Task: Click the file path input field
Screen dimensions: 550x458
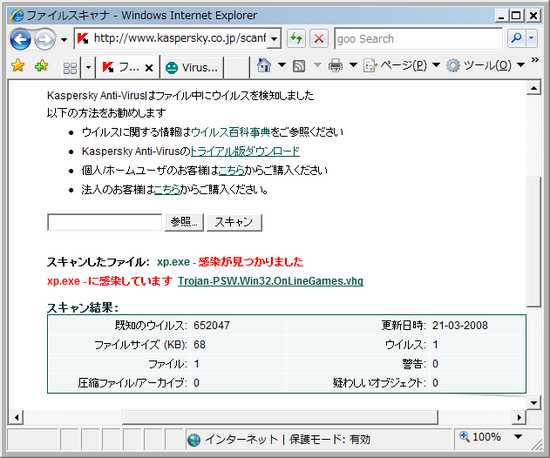Action: coord(105,222)
